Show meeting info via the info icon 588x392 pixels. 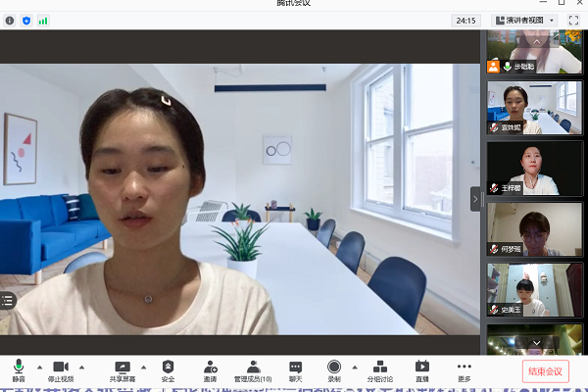tap(10, 20)
